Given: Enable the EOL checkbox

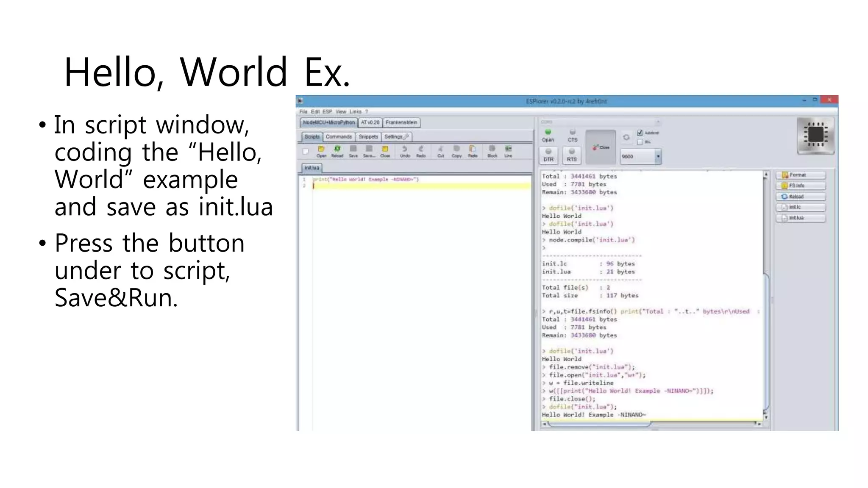Looking at the screenshot, I should [640, 142].
